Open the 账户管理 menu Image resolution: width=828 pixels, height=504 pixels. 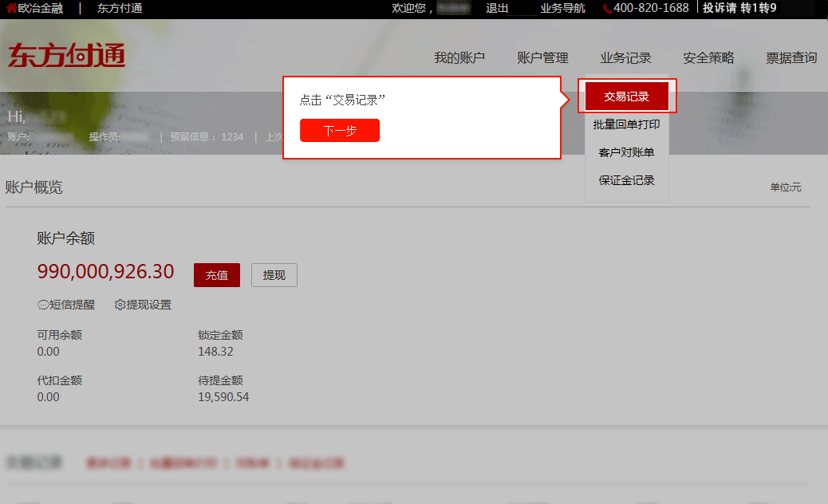tap(542, 57)
